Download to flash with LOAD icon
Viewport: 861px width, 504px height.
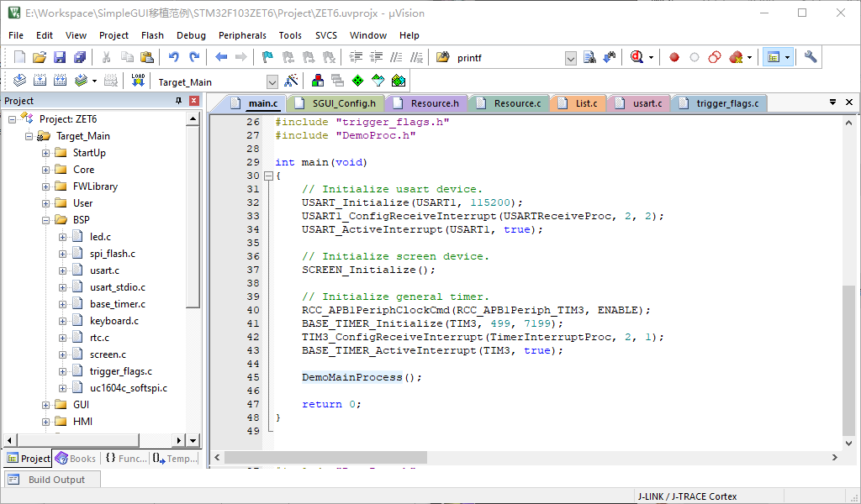[138, 81]
